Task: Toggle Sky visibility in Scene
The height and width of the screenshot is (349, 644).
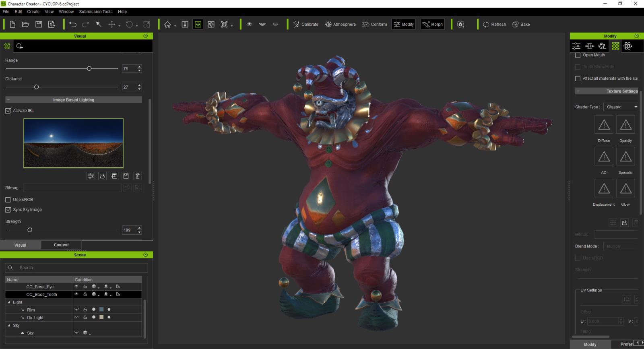Action: (x=76, y=332)
